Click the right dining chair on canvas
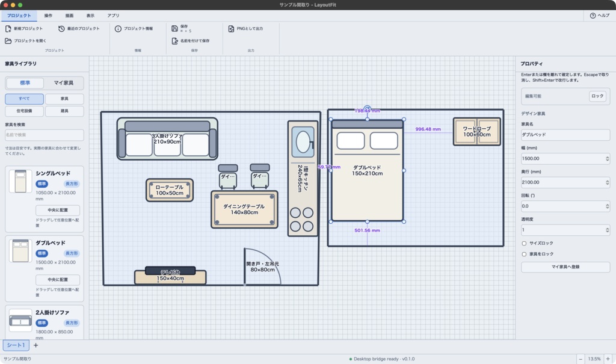Image resolution: width=616 pixels, height=364 pixels. 260,176
